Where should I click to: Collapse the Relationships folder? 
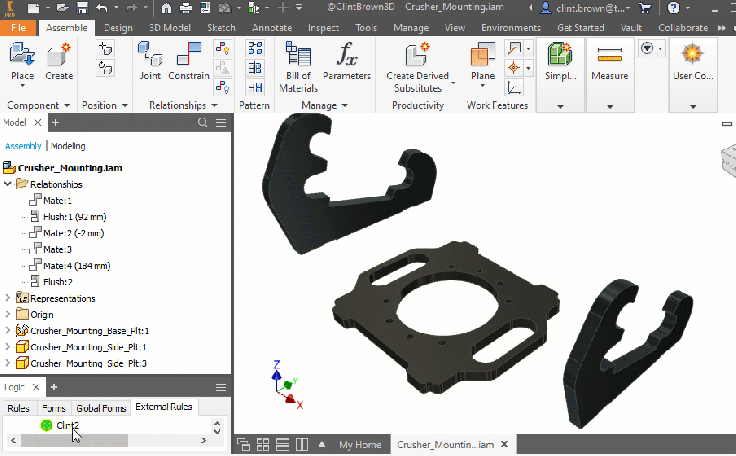tap(8, 184)
